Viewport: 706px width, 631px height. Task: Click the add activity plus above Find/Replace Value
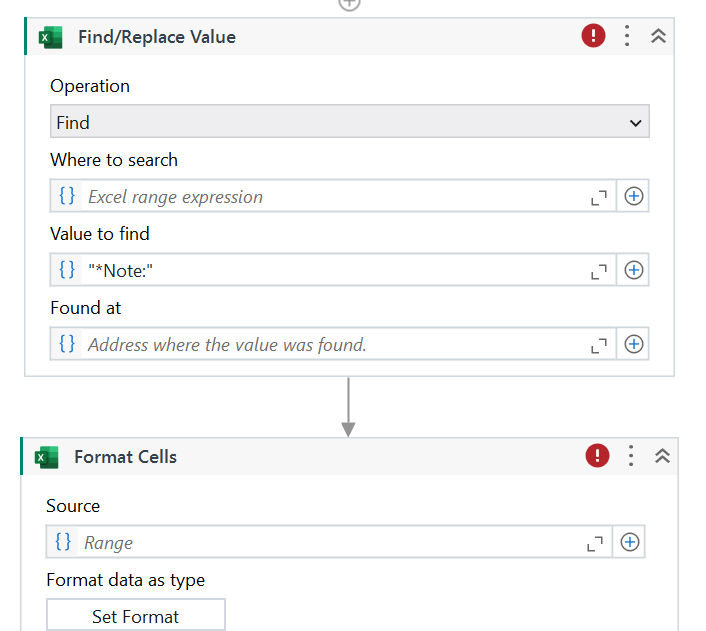(349, 5)
